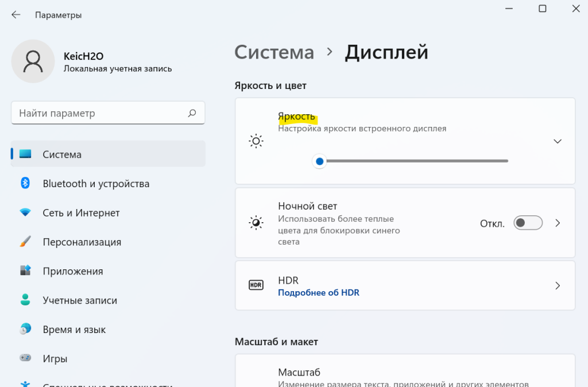Screen dimensions: 588x387
Task: Maximize the Параметры window
Action: pos(542,9)
